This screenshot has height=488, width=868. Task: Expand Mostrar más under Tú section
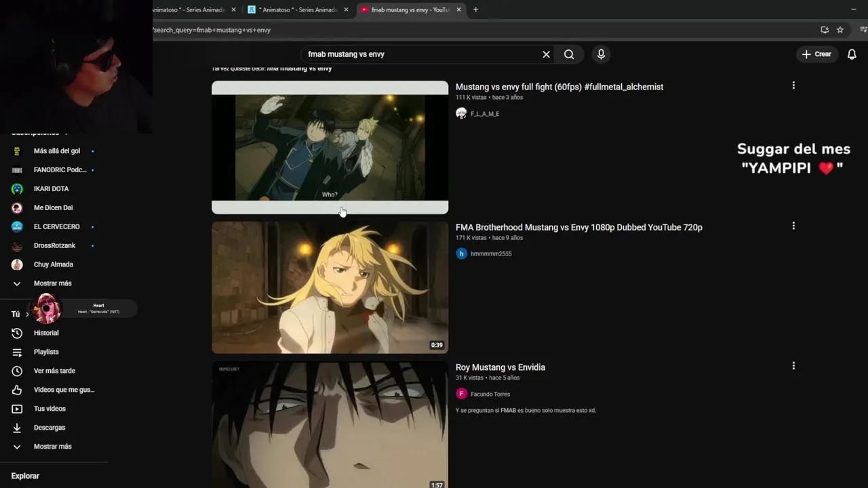[54, 447]
